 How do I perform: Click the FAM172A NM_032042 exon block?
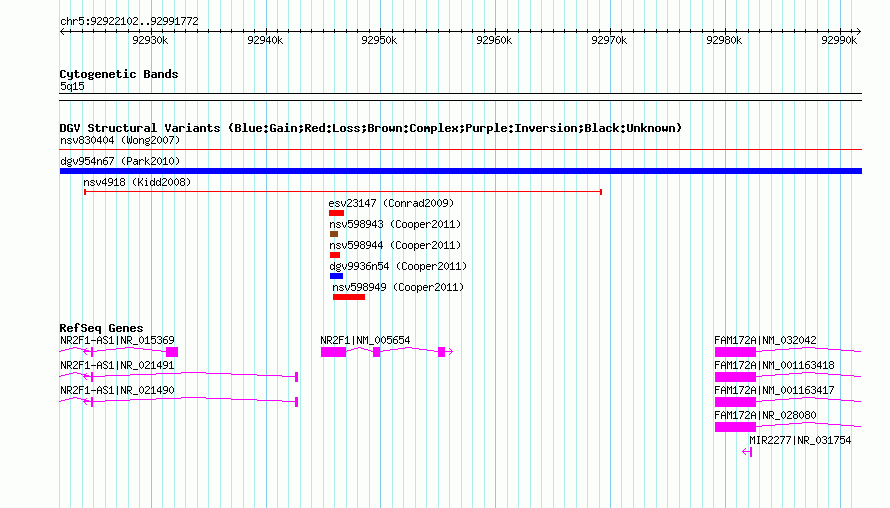[735, 352]
